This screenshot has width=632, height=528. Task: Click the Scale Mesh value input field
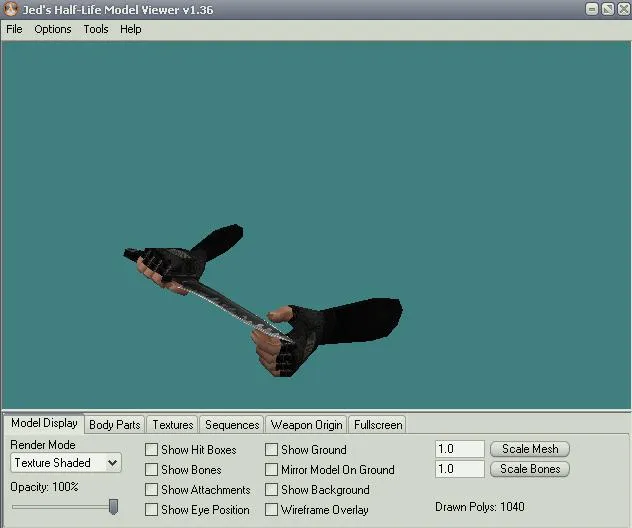click(x=460, y=449)
